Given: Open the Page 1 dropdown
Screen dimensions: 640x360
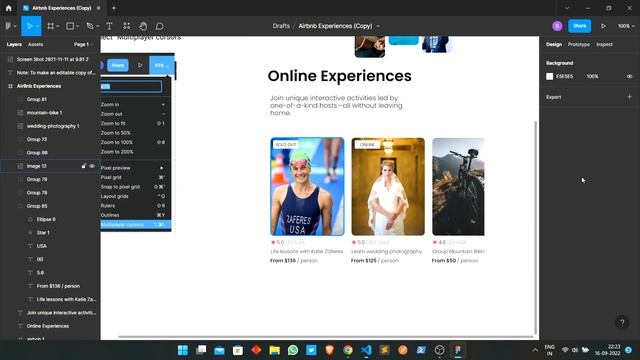Looking at the screenshot, I should [83, 44].
